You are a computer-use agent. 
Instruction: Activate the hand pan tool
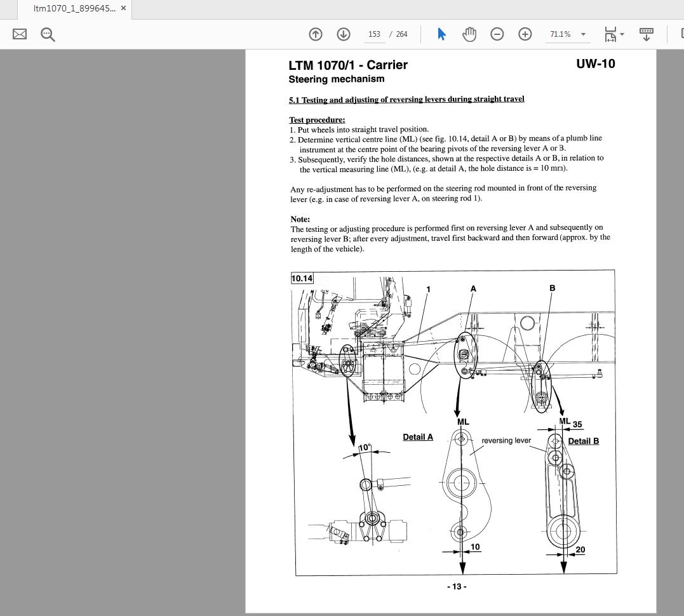[469, 34]
